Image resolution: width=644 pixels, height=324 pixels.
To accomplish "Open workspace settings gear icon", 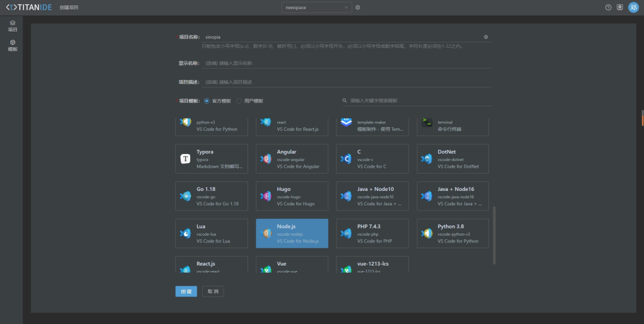I will [358, 8].
